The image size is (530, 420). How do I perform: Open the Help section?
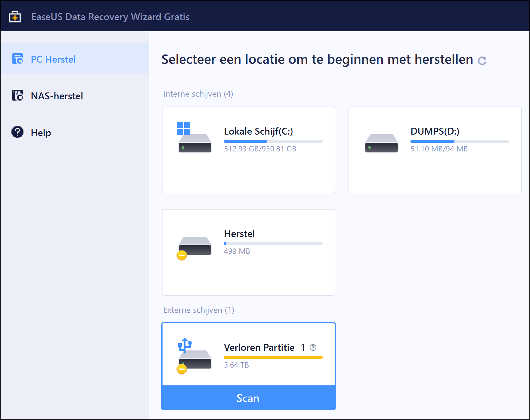click(x=75, y=132)
